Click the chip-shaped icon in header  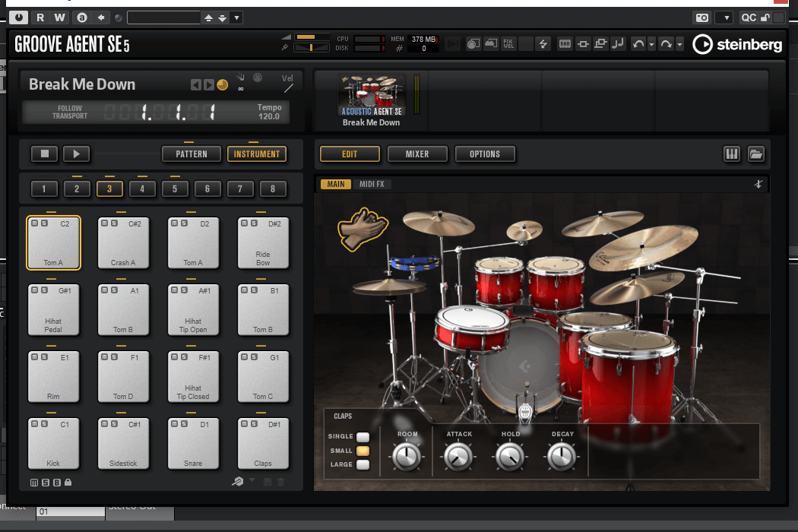565,44
